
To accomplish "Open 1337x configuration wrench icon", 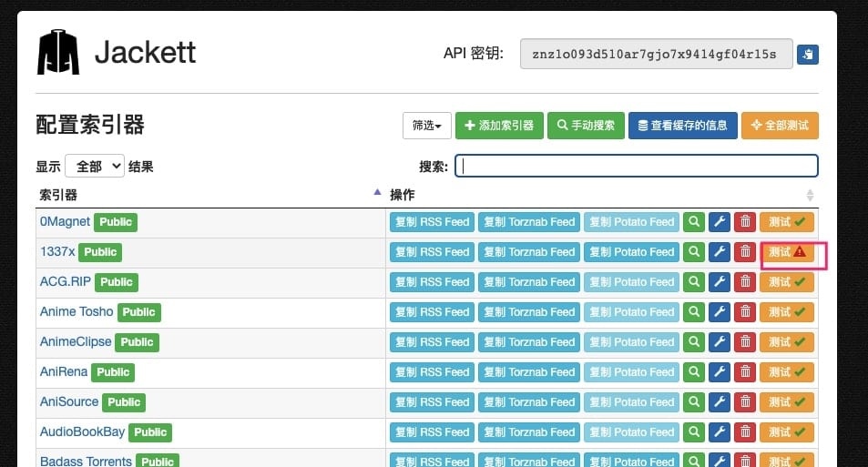I will [x=720, y=252].
